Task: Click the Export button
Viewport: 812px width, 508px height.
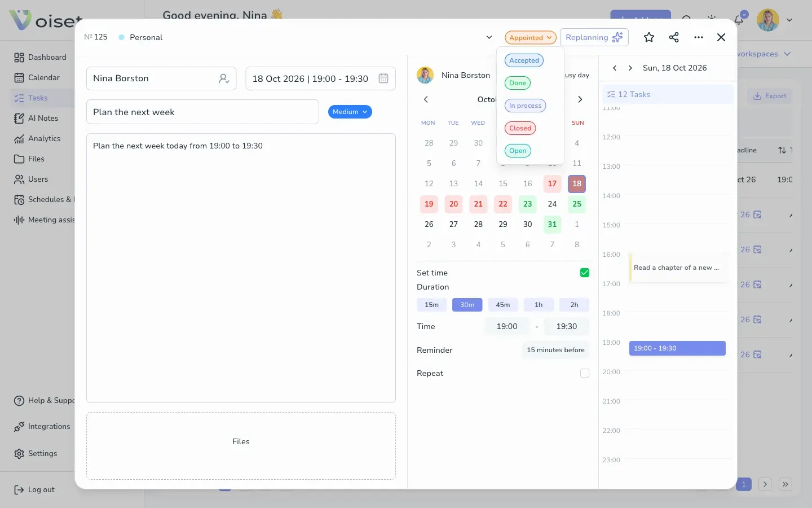Action: point(770,96)
